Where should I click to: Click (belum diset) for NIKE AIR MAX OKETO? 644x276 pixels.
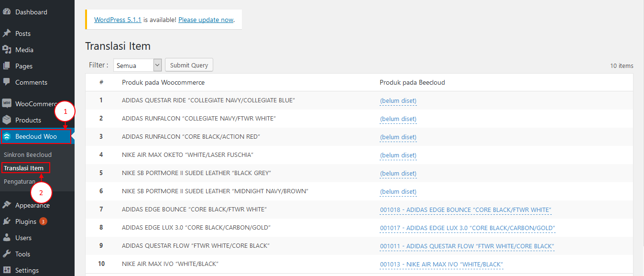tap(398, 155)
